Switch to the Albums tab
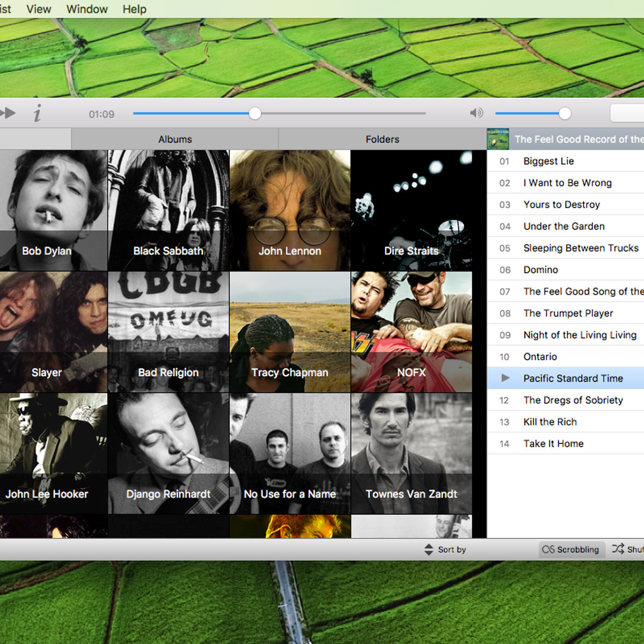The height and width of the screenshot is (644, 644). click(x=175, y=139)
